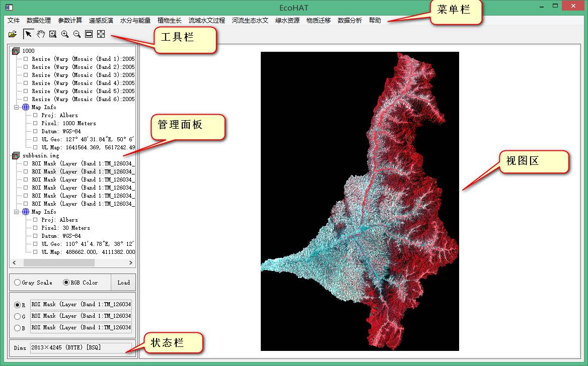Click the four-arrow fit-to-window icon
The height and width of the screenshot is (366, 588).
click(101, 34)
